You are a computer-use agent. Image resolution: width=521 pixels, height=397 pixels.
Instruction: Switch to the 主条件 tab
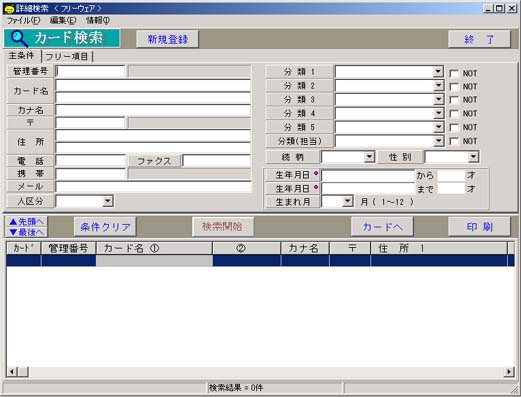22,56
